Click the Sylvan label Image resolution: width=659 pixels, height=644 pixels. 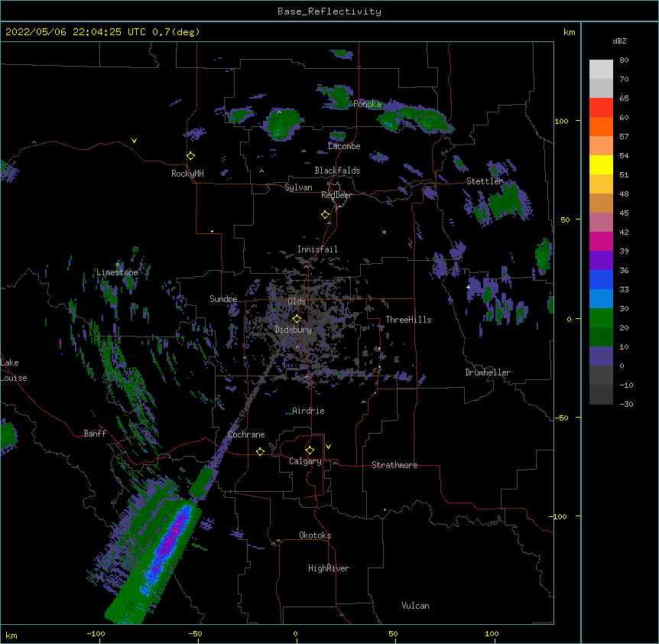(x=298, y=187)
